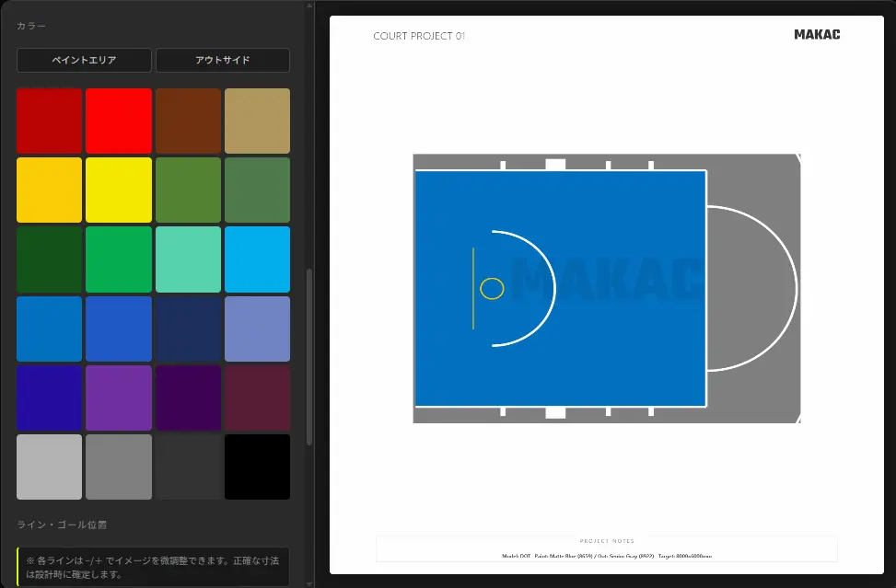Click the left panel vertical scrollbar
Screen dimensions: 896x588
tap(309, 357)
